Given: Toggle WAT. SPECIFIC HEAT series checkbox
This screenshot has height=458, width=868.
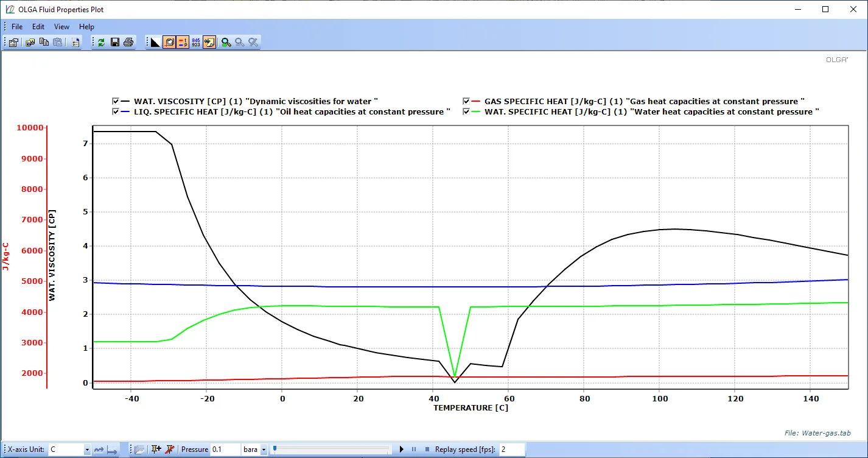Looking at the screenshot, I should point(466,112).
